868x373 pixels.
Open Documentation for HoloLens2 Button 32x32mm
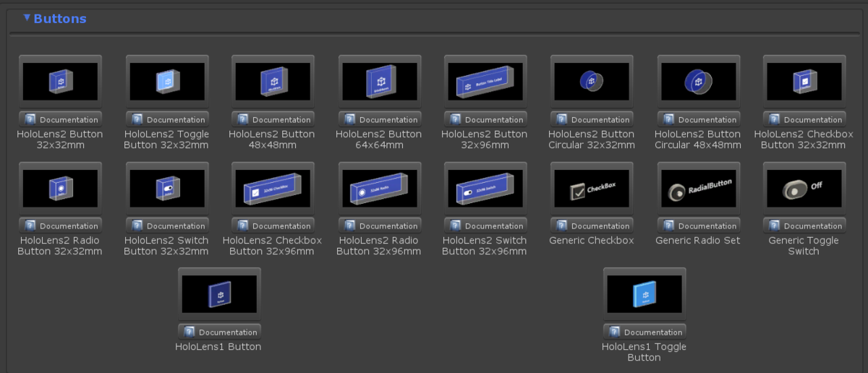60,119
